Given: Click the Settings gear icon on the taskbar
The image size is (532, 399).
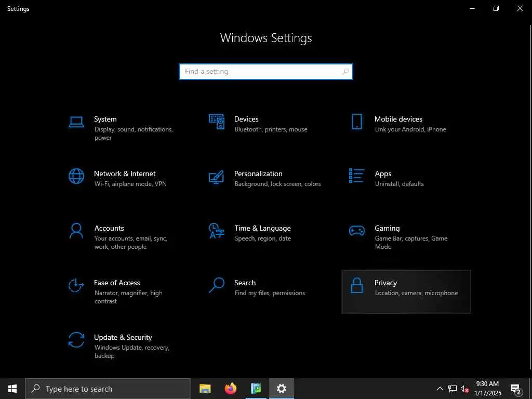Looking at the screenshot, I should (281, 389).
